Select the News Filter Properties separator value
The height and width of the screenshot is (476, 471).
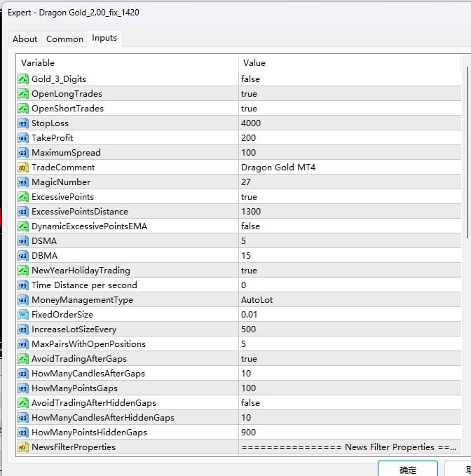[348, 447]
